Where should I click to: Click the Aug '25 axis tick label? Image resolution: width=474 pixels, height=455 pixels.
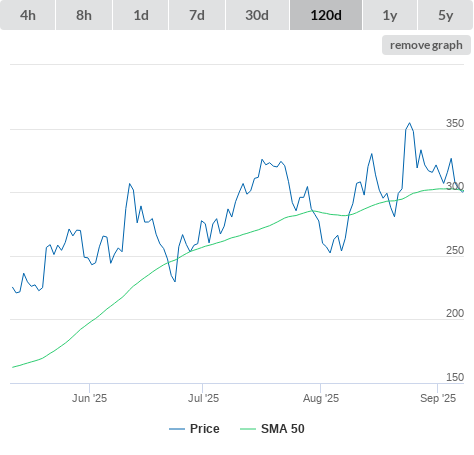point(321,398)
